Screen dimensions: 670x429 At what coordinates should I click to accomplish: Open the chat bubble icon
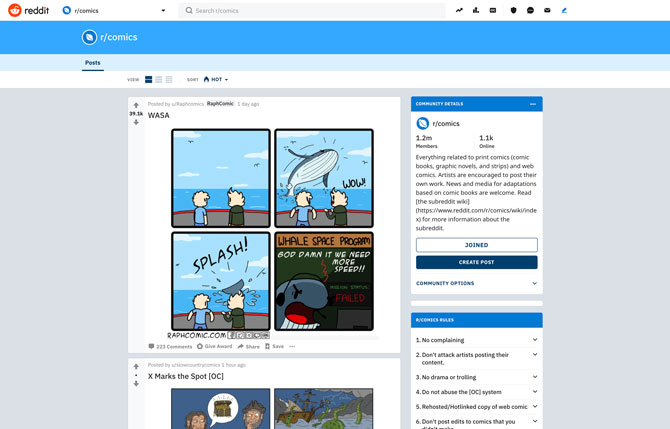pyautogui.click(x=530, y=10)
